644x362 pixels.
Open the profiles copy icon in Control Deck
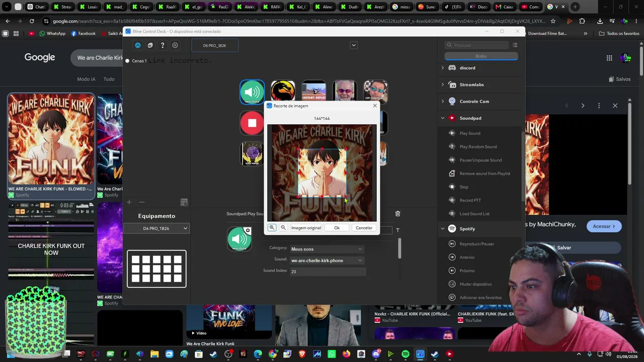point(150,45)
